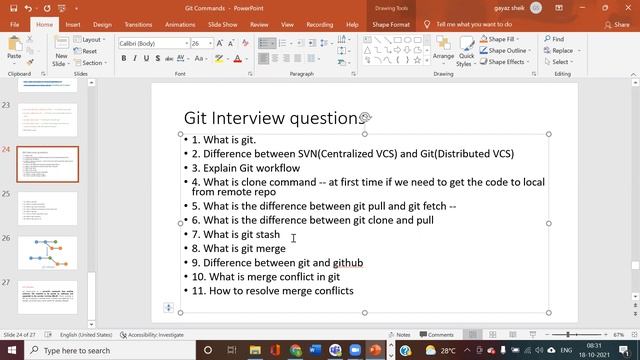Image resolution: width=640 pixels, height=360 pixels.
Task: Open the Comments pane
Action: click(436, 335)
